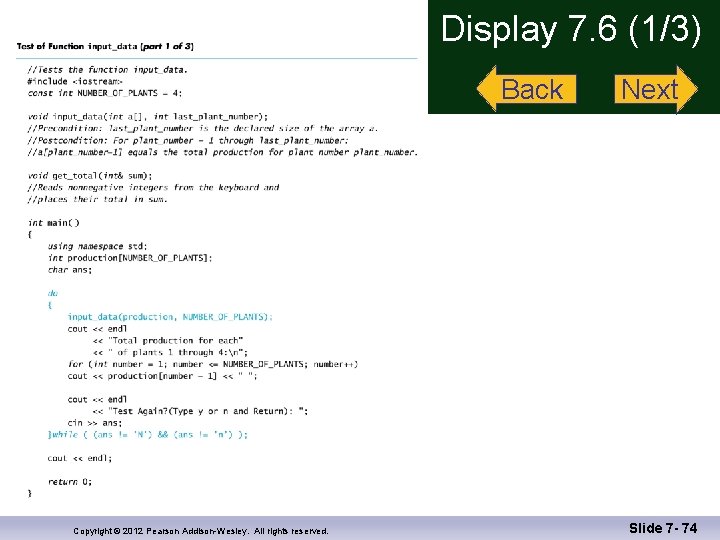
Task: Click the 'Test of Function input_data' heading
Action: [x=105, y=46]
